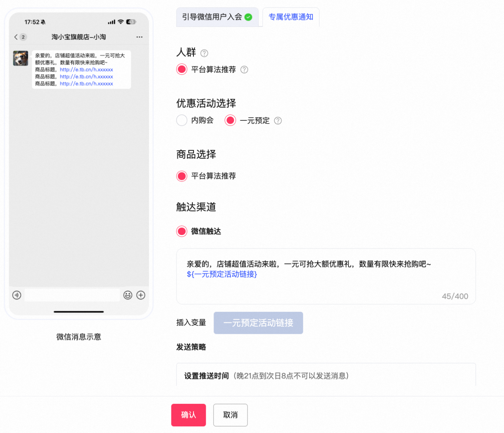Select 平台算法推荐 radio under 商品选择
This screenshot has width=504, height=433.
(182, 176)
